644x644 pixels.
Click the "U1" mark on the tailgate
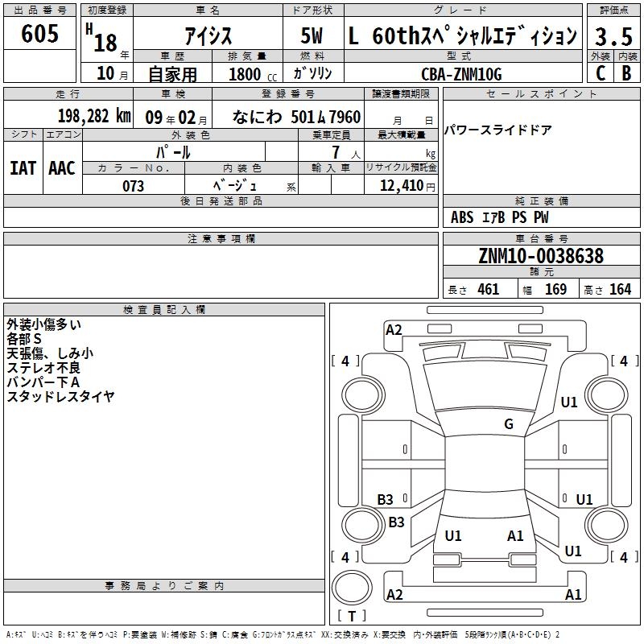453,536
